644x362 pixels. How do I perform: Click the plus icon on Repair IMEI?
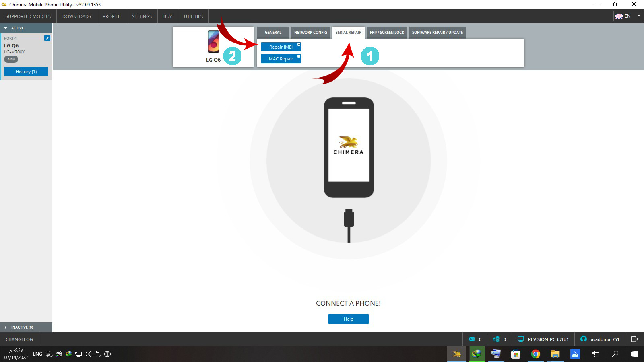[x=299, y=44]
